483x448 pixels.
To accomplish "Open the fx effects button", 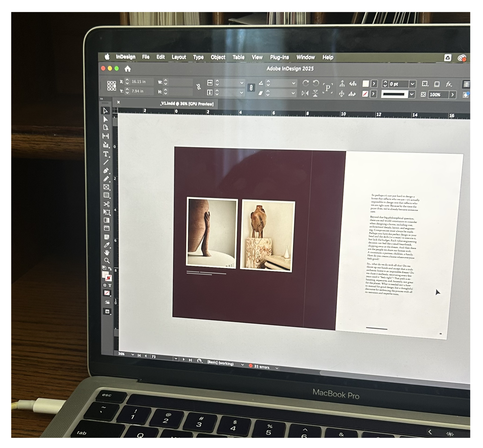I will 449,84.
